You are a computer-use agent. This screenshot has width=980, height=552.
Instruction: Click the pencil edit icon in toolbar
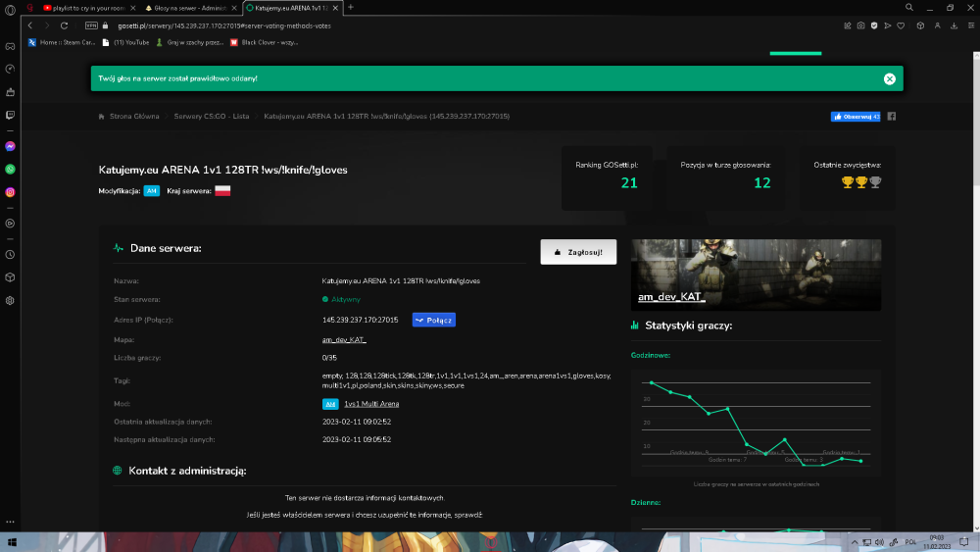point(848,25)
